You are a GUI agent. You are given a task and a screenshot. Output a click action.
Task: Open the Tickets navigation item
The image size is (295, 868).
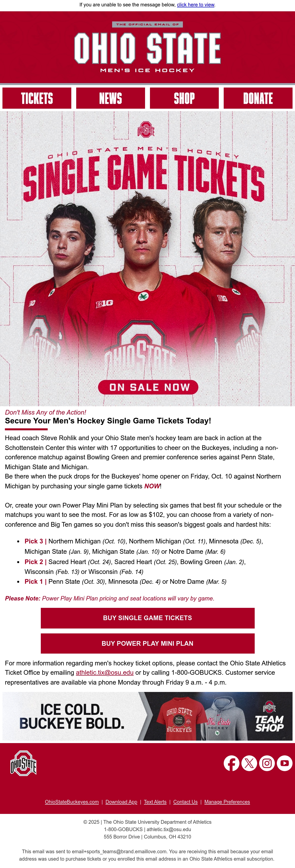[37, 98]
